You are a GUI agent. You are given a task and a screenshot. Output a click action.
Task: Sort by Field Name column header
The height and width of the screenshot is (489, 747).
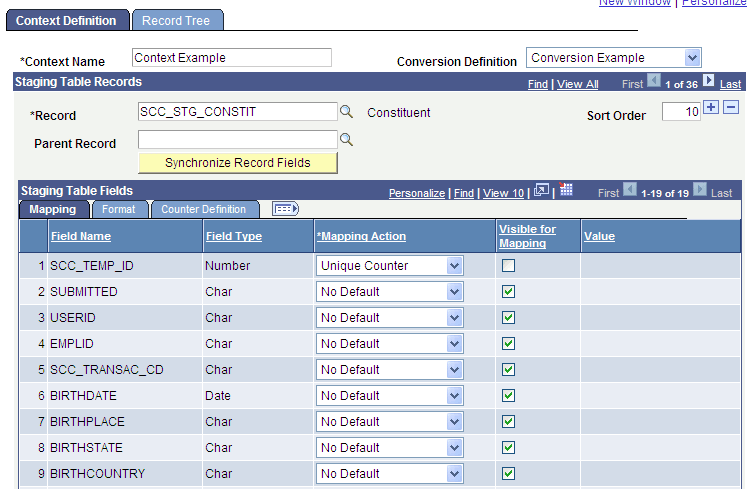[81, 236]
